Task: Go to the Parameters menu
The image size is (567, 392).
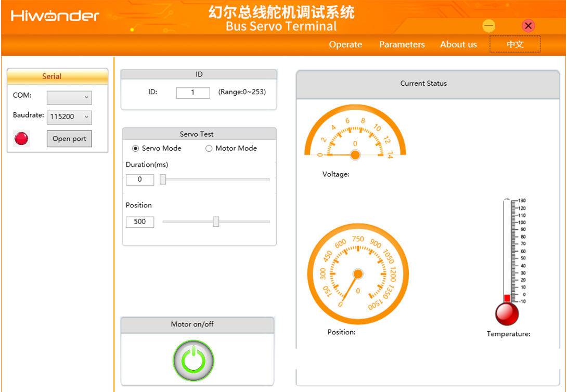Action: point(402,44)
